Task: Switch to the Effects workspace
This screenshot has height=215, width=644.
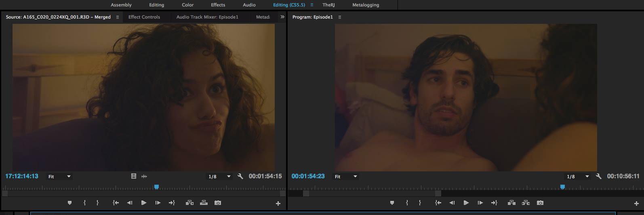Action: click(218, 5)
